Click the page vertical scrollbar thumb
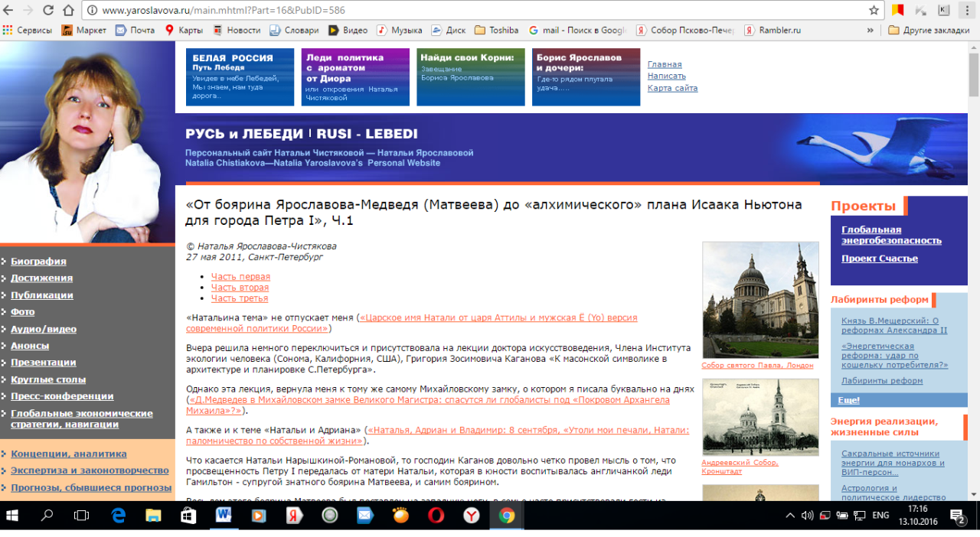Viewport: 980px width, 537px height. tap(974, 74)
